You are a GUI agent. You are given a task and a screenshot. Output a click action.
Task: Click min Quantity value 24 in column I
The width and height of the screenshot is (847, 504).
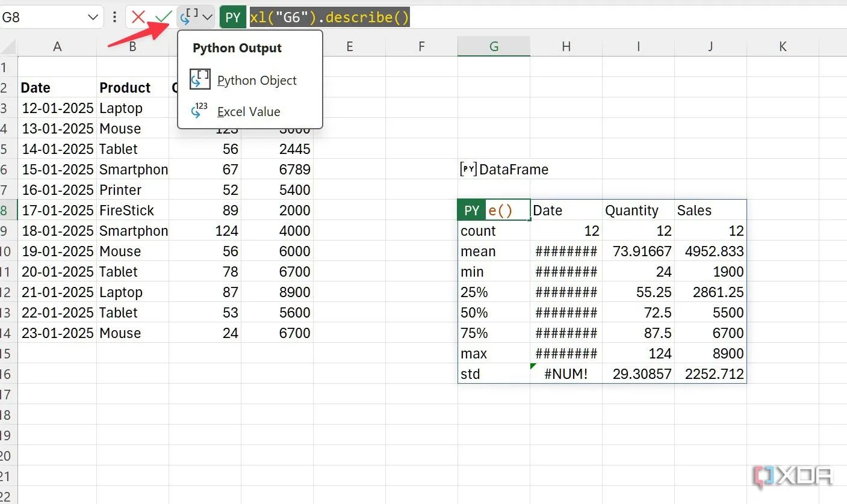(638, 271)
